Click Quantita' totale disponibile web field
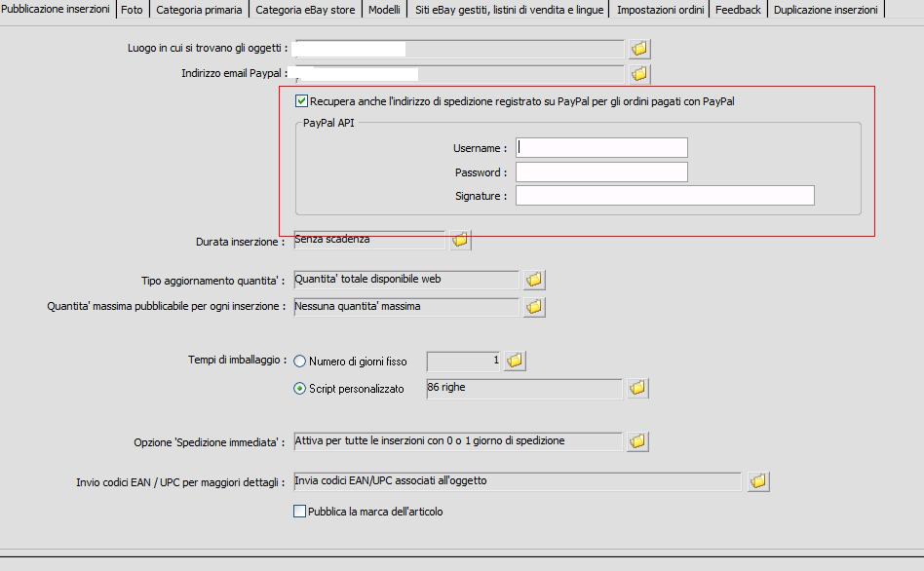Screen dimensions: 924x571 click(406, 280)
